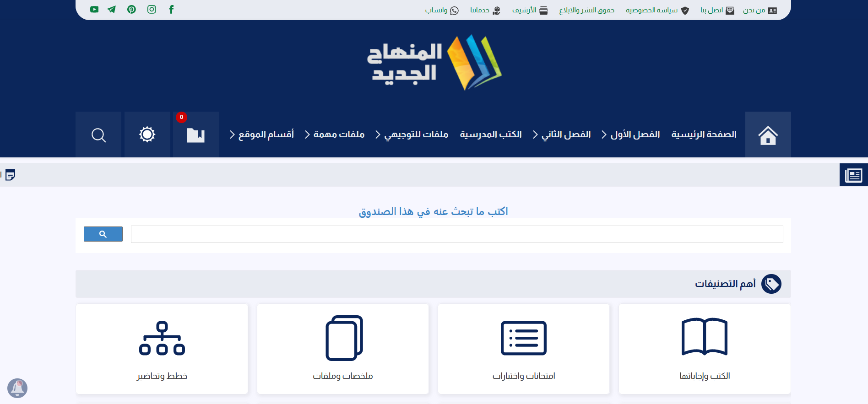Click the أهم التصنيفات heading text
The width and height of the screenshot is (868, 404).
click(725, 284)
